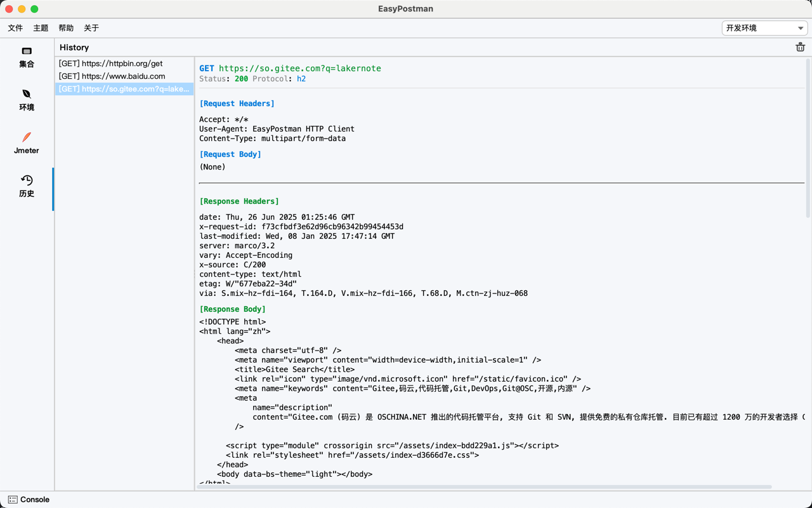Image resolution: width=812 pixels, height=508 pixels.
Task: Select history entry httpbin.org/get
Action: (x=124, y=63)
